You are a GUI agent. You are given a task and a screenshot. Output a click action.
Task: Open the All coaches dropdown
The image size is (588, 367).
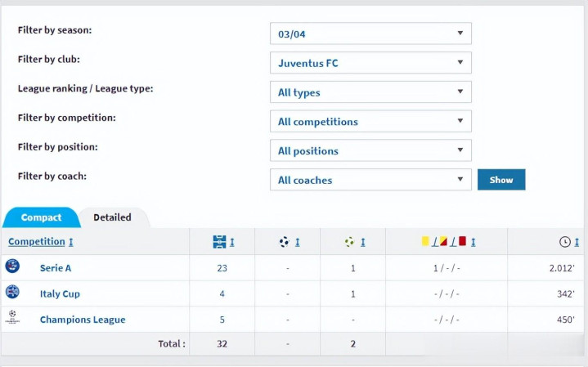pos(370,180)
